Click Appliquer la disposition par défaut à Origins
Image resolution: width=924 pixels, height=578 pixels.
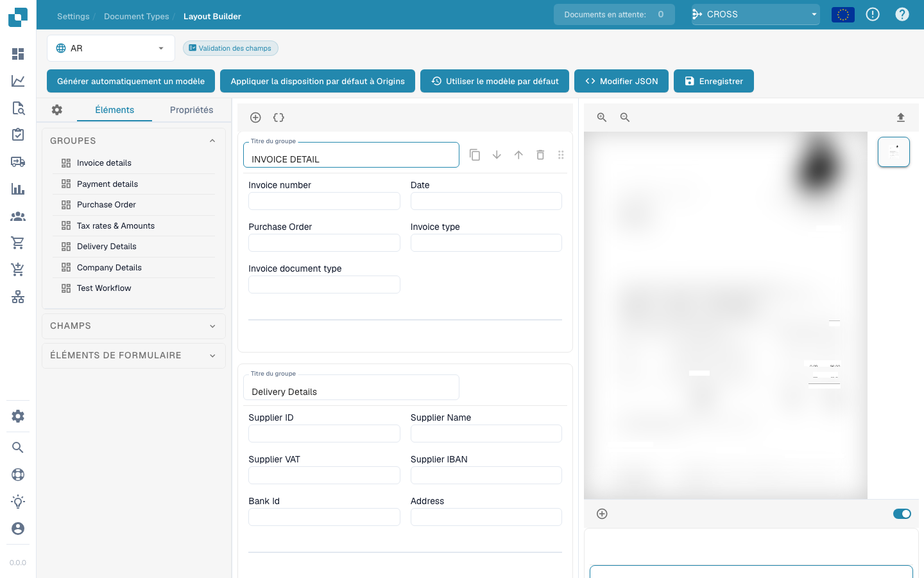tap(318, 81)
